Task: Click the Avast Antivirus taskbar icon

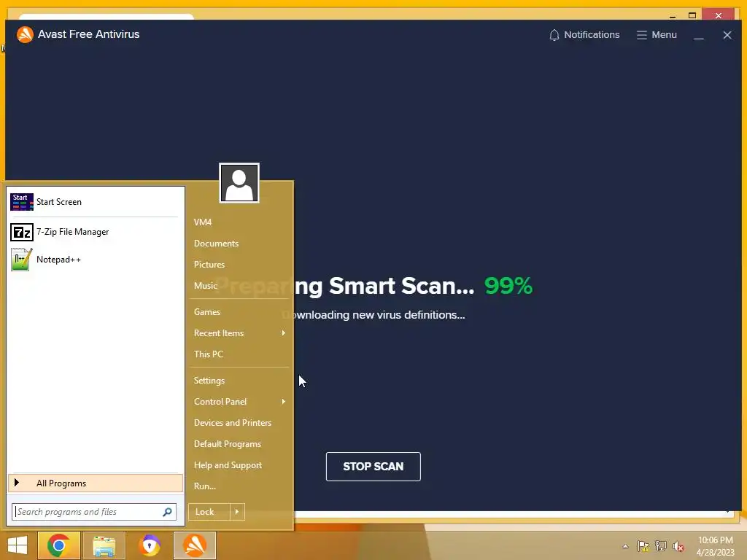Action: (x=195, y=545)
